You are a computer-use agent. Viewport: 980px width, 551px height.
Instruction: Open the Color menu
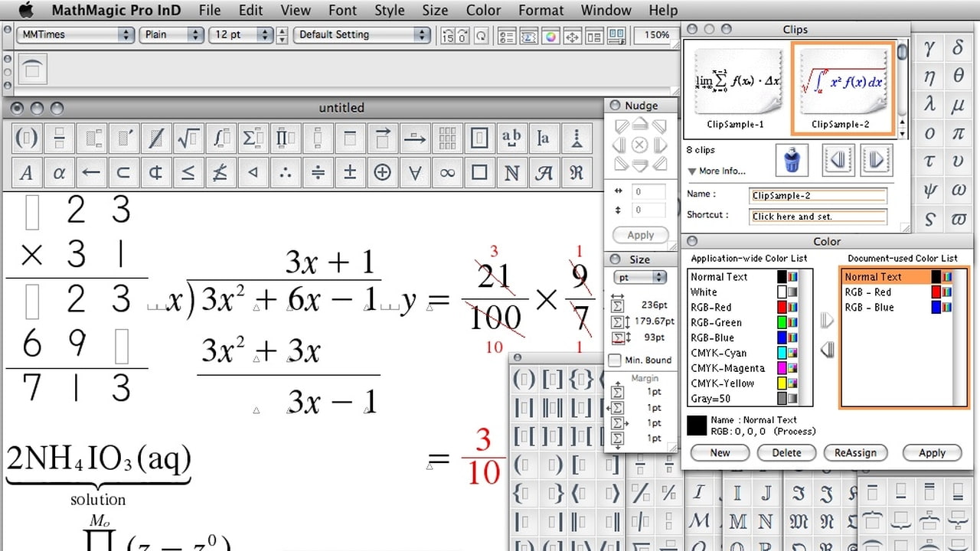(483, 10)
